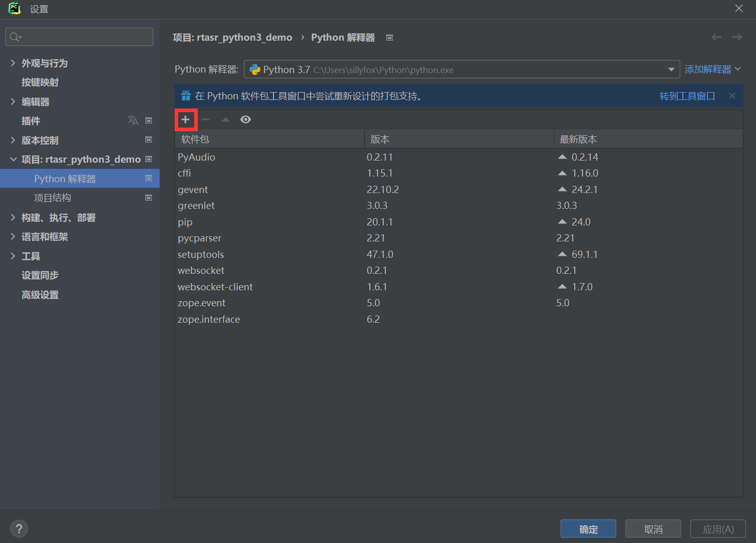The height and width of the screenshot is (543, 756).
Task: Open the 按键映射 settings page
Action: (40, 82)
